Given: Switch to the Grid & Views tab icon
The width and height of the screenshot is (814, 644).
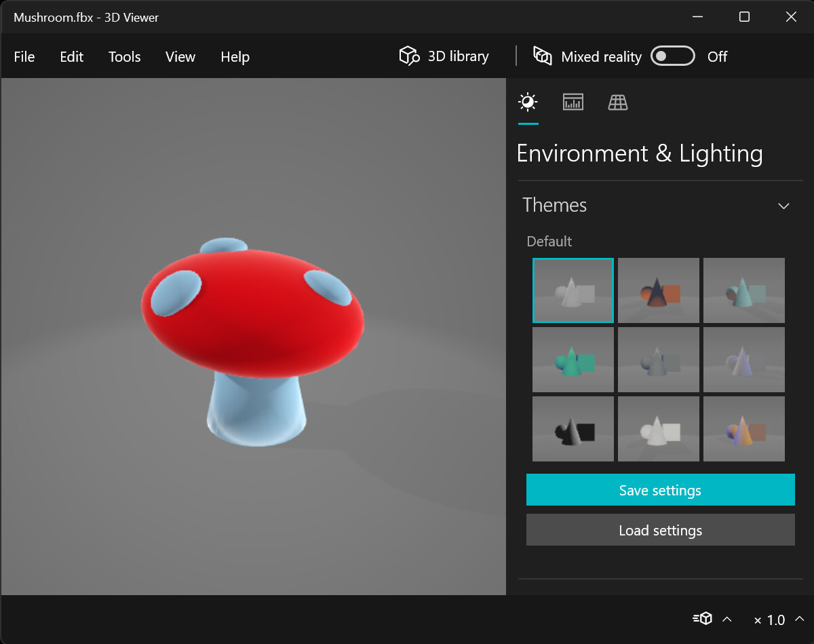Looking at the screenshot, I should [618, 102].
